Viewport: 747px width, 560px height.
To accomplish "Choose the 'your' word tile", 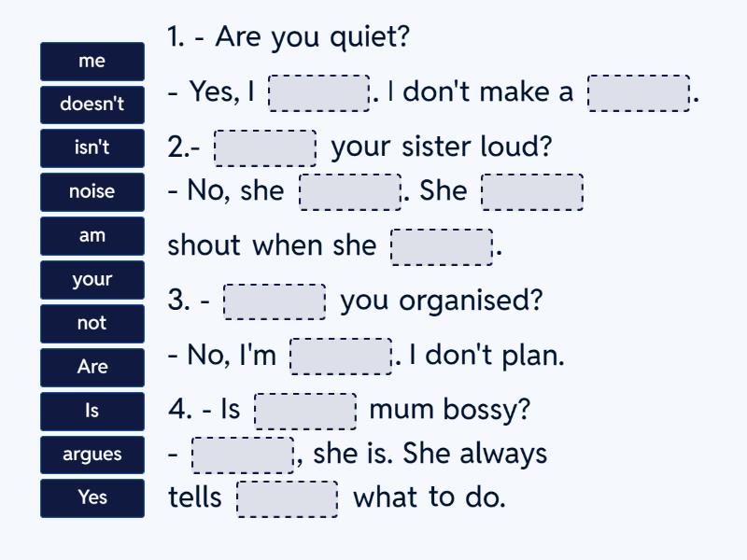I will point(92,280).
